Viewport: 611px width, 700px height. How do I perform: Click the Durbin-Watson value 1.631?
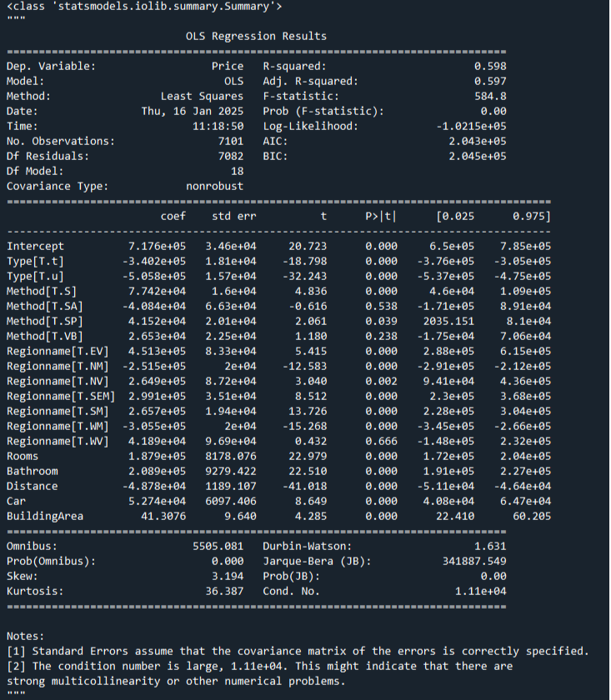[489, 546]
